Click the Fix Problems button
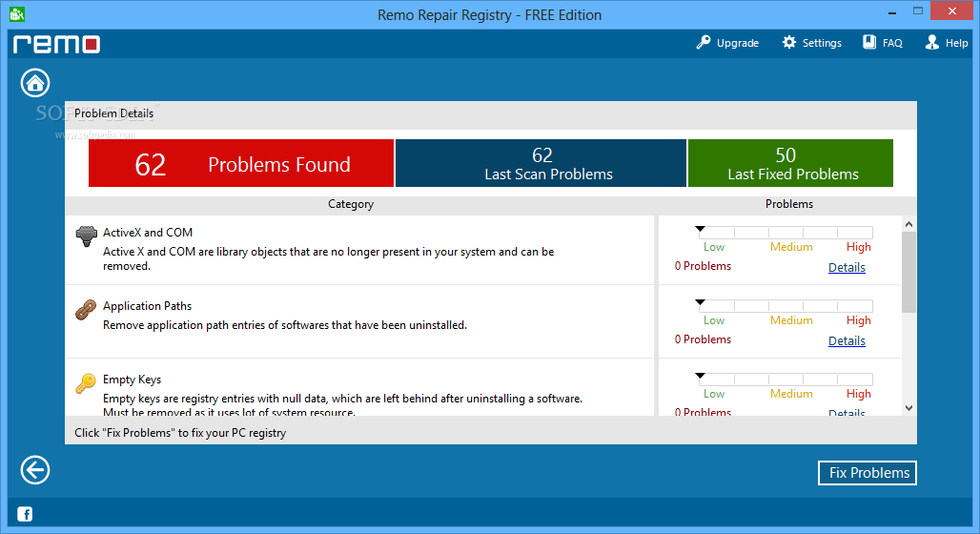This screenshot has width=980, height=534. coord(868,473)
